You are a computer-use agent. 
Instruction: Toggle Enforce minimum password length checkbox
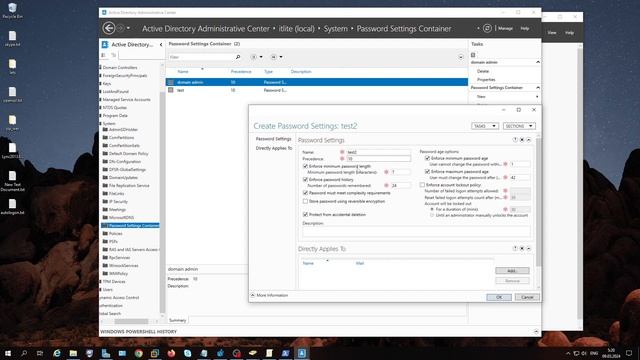(x=305, y=167)
